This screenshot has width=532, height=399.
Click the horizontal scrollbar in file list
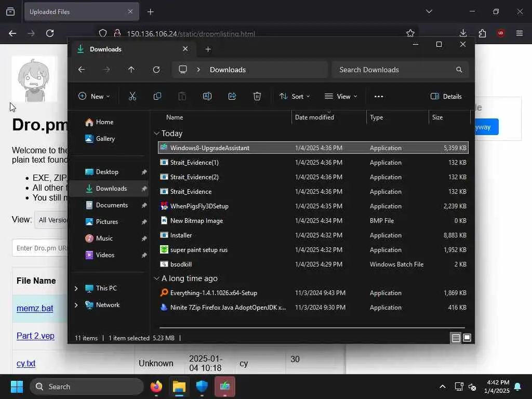pyautogui.click(x=312, y=328)
